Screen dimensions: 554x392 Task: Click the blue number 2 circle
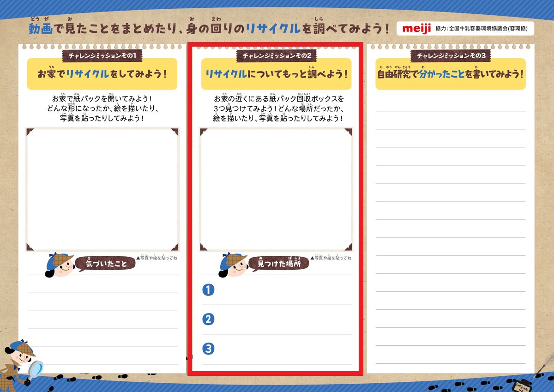click(x=208, y=320)
